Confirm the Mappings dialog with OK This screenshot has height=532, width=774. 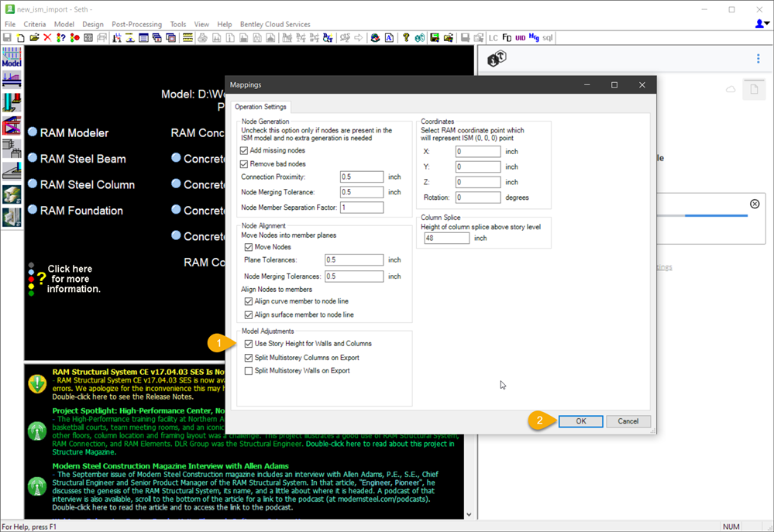click(x=580, y=421)
